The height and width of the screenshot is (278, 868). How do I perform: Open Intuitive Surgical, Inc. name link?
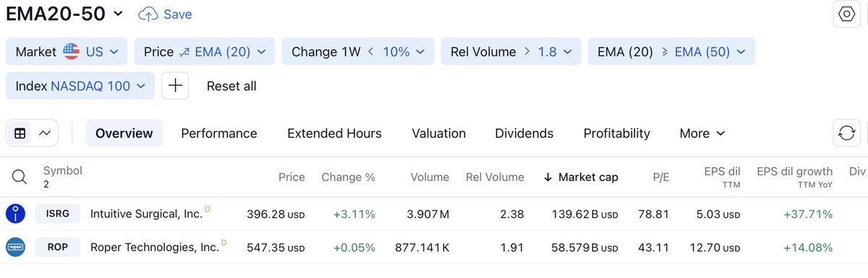pos(146,214)
